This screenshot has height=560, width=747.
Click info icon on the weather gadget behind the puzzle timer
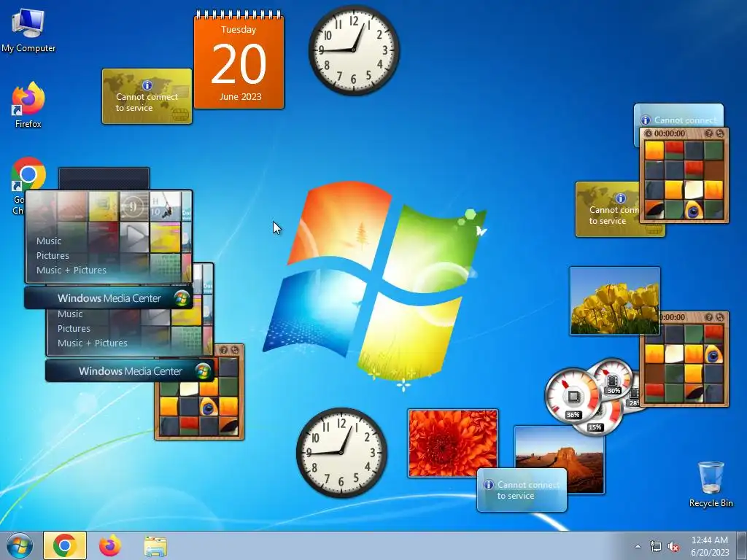point(646,120)
